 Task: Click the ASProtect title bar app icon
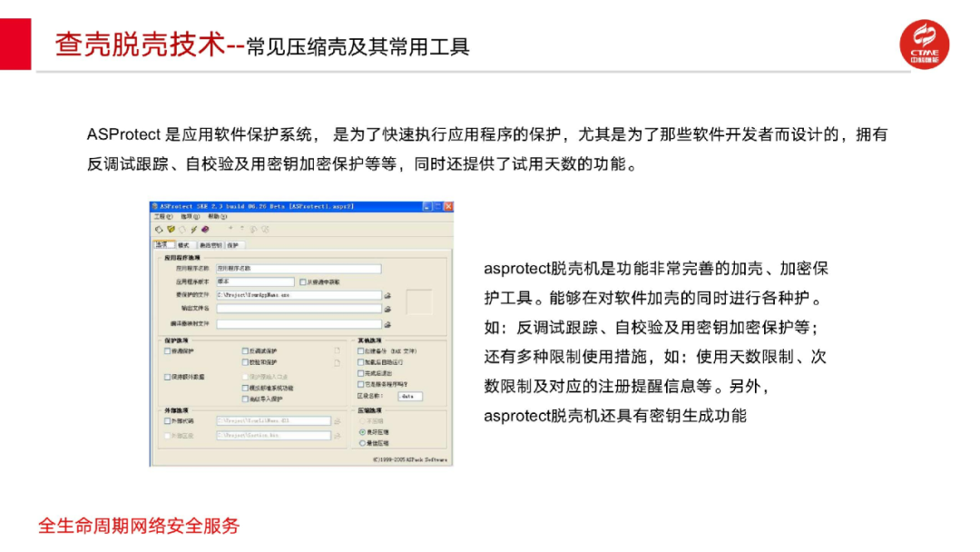click(x=155, y=206)
